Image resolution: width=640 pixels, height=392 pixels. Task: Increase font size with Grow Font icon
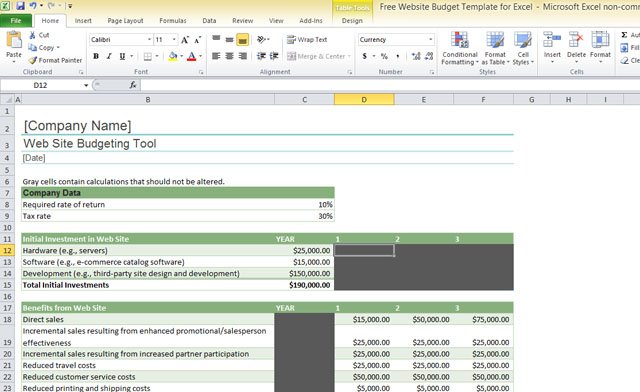tap(185, 40)
